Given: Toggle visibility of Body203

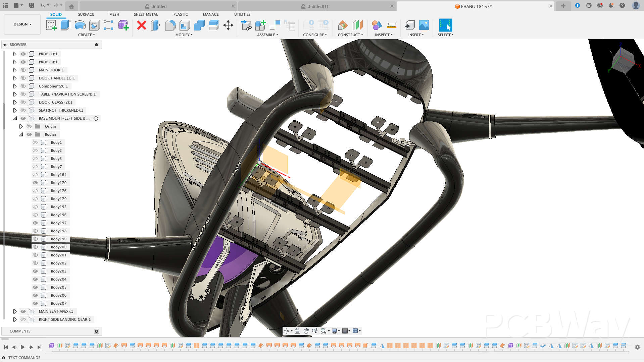Looking at the screenshot, I should [35, 271].
